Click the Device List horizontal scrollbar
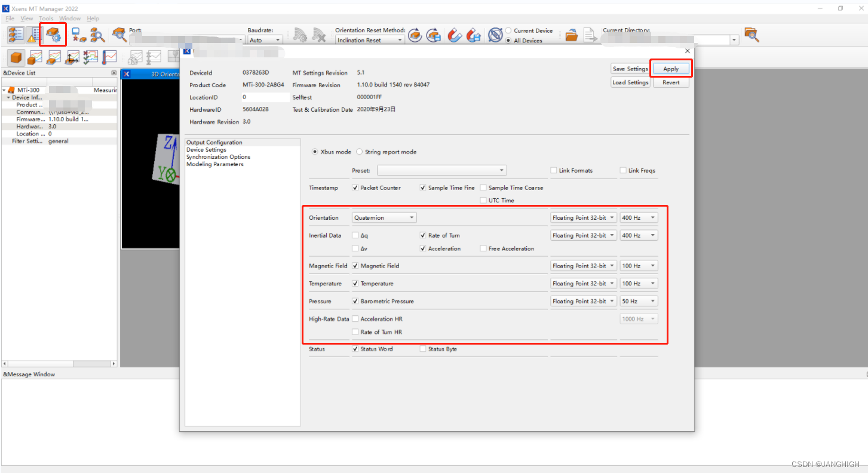 pyautogui.click(x=59, y=363)
